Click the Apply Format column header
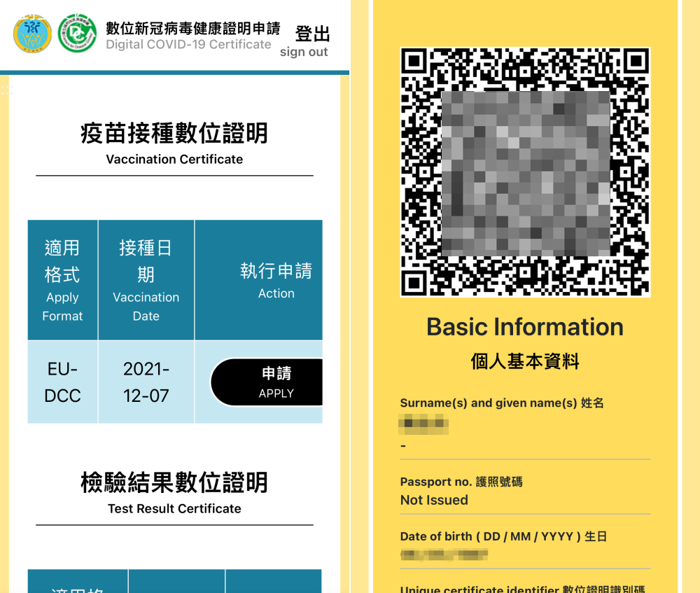 (62, 280)
